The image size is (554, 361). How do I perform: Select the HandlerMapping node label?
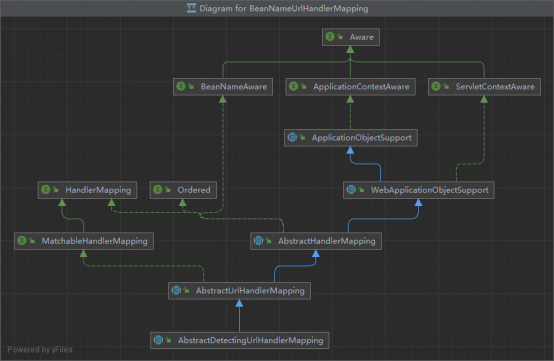[x=98, y=190]
